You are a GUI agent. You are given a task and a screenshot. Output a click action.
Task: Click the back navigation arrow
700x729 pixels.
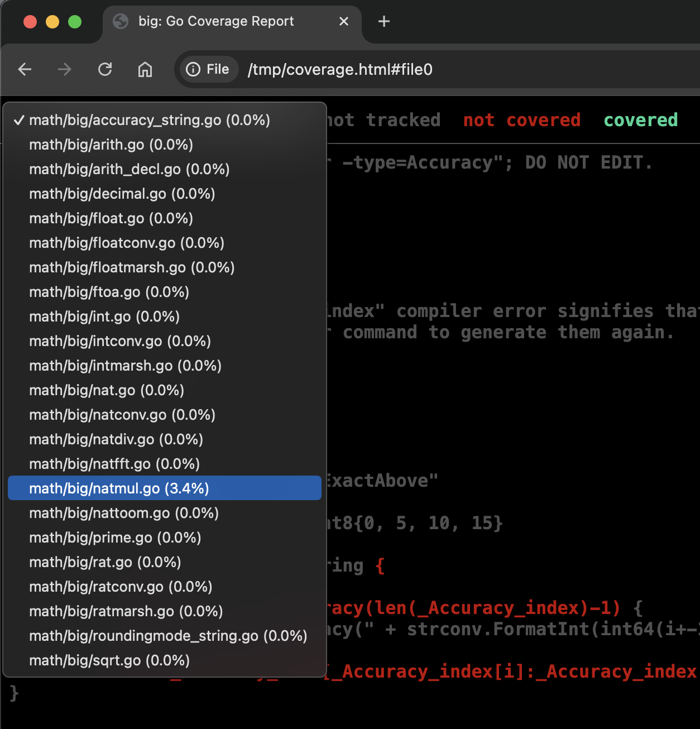point(25,69)
